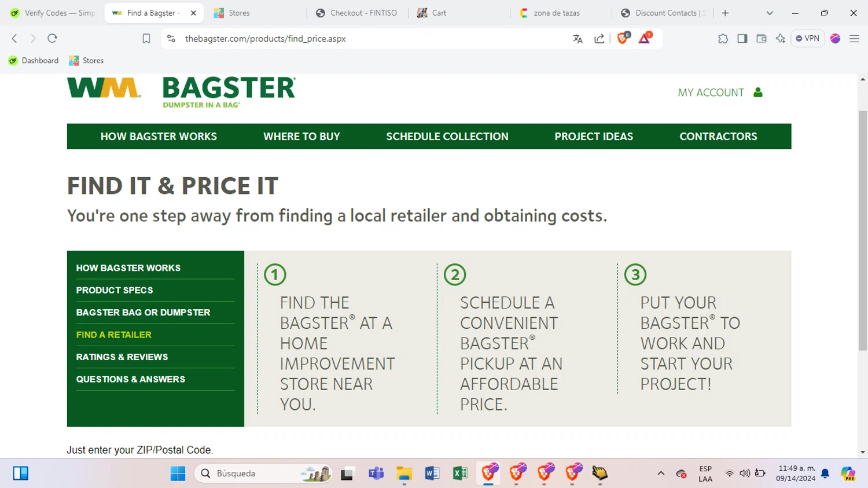Bookmark this page with the star icon

(x=146, y=38)
